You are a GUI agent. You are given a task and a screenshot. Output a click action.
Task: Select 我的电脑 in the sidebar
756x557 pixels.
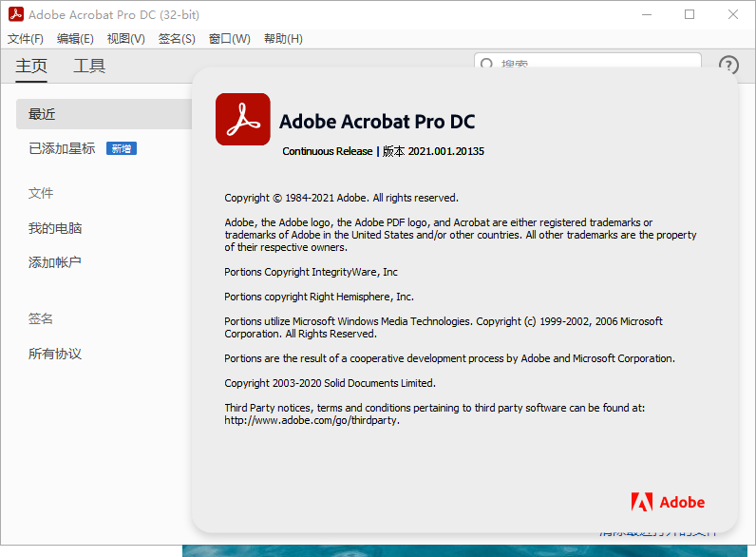click(x=55, y=228)
